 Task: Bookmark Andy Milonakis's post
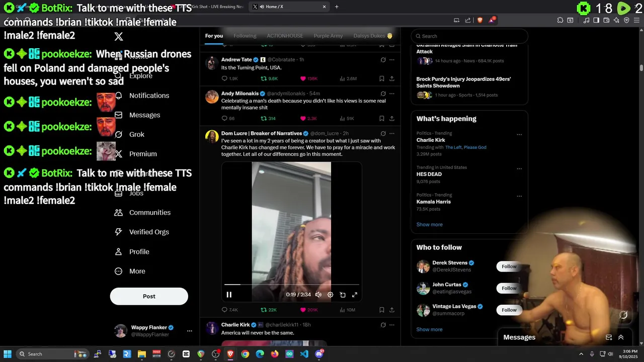(382, 119)
